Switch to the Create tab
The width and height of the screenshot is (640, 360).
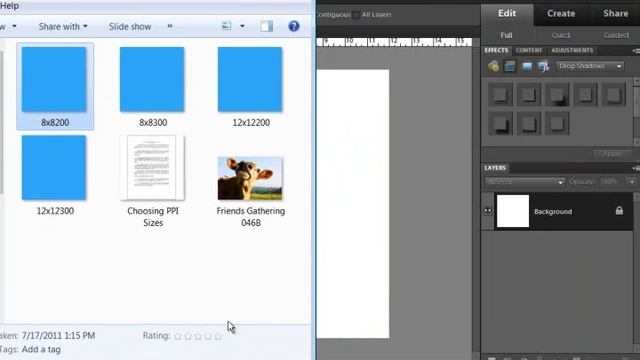pyautogui.click(x=561, y=14)
